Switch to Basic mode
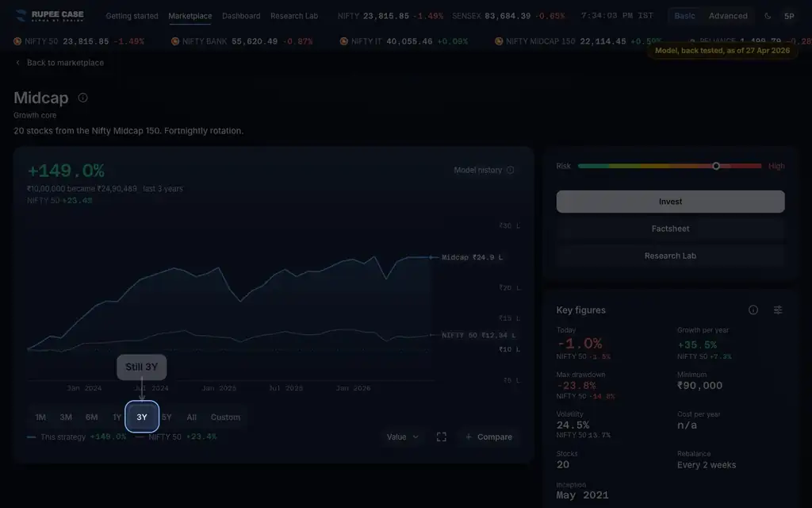This screenshot has height=508, width=812. tap(684, 16)
